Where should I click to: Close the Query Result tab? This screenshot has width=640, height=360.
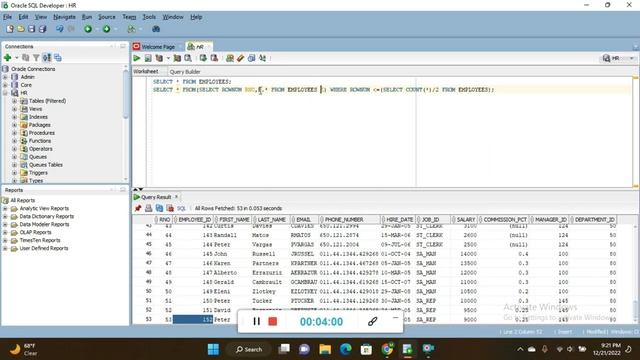(x=176, y=197)
